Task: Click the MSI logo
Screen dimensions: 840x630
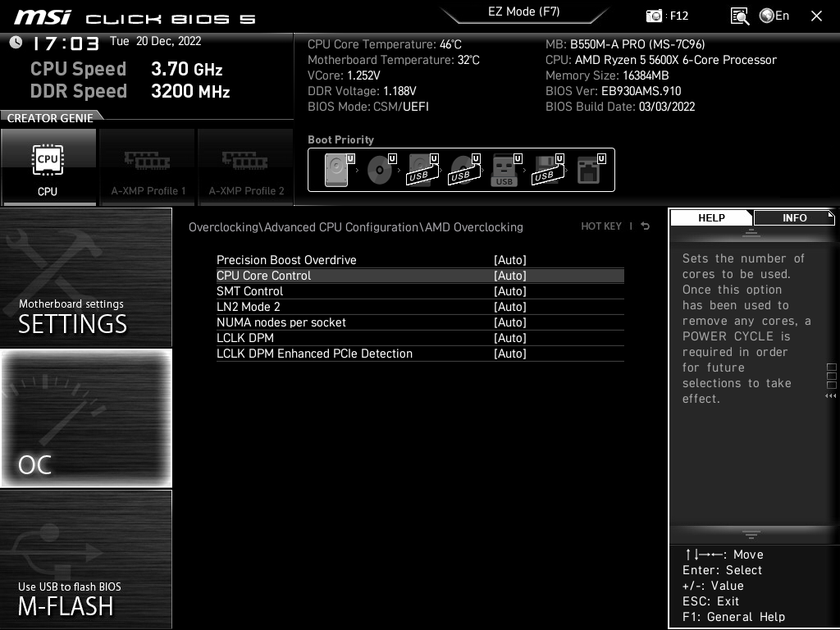Action: [x=43, y=17]
